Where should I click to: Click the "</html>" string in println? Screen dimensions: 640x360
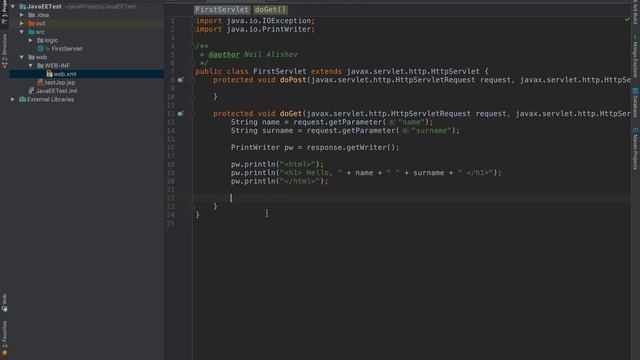click(x=299, y=181)
